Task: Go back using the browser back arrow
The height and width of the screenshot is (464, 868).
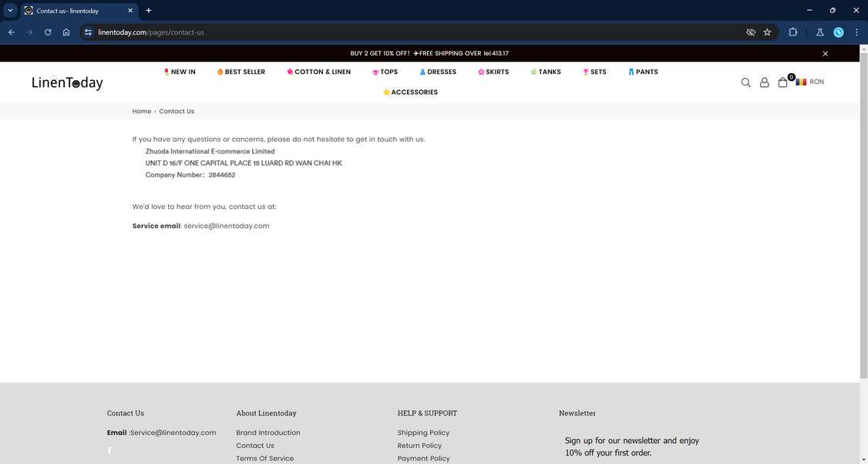Action: (x=11, y=32)
